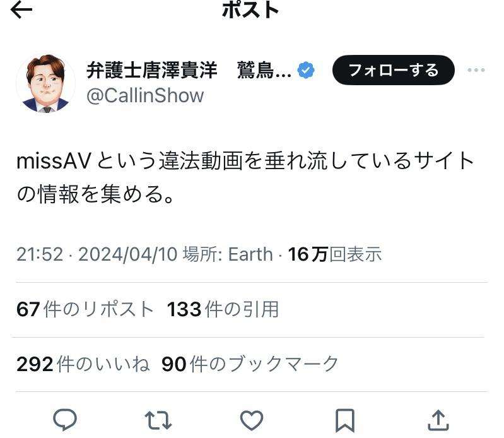Screen dimensions: 504x438
Task: Open the share sheet icon
Action: (438, 420)
